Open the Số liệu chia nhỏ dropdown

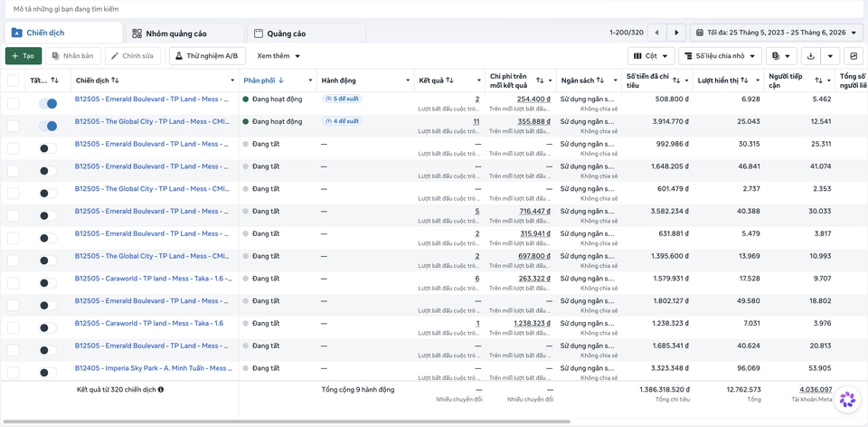(721, 56)
